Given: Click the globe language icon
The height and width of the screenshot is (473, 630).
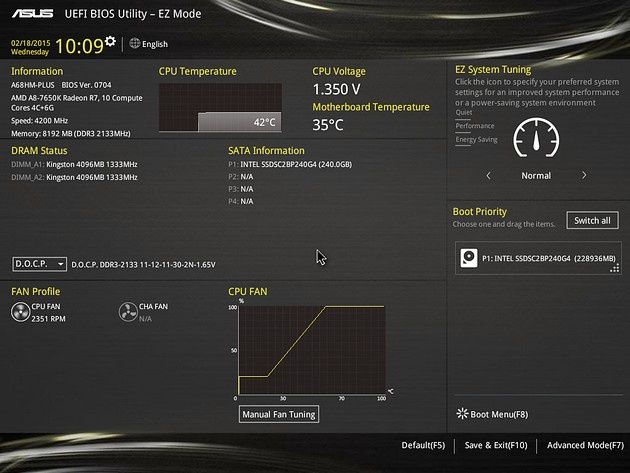Looking at the screenshot, I should click(x=135, y=43).
